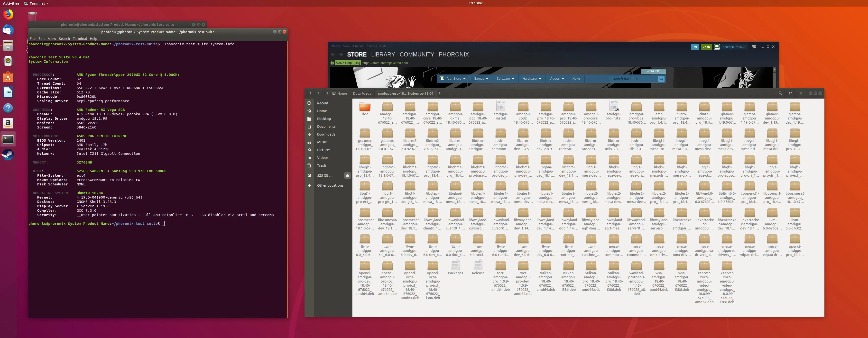Open search in the Files window header
The image size is (868, 338).
pos(780,93)
